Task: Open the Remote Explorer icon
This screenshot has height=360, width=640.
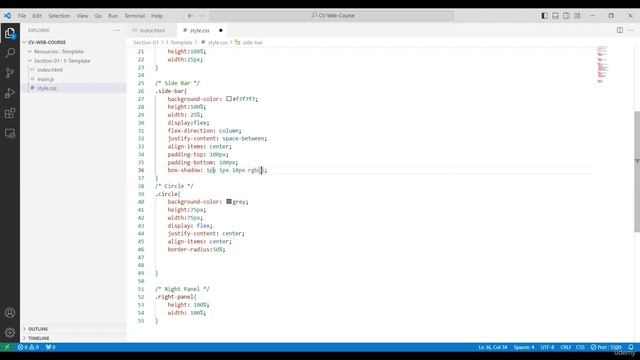Action: pos(10,133)
